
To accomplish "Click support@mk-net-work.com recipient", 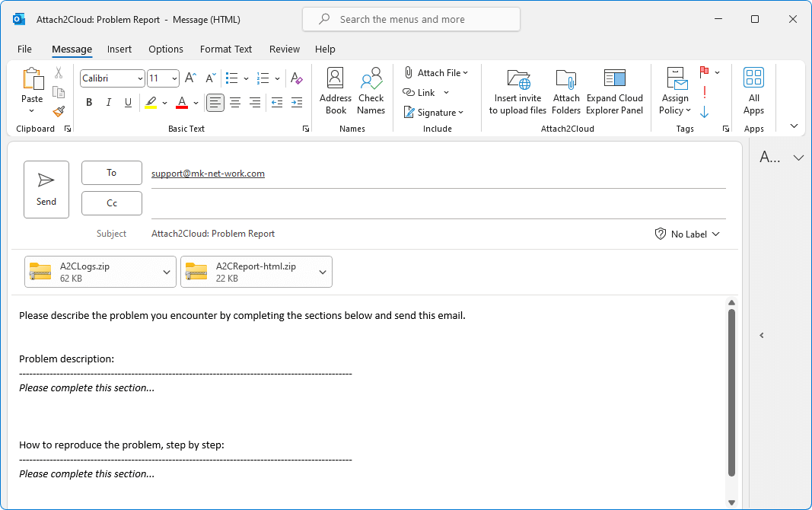I will [x=208, y=174].
